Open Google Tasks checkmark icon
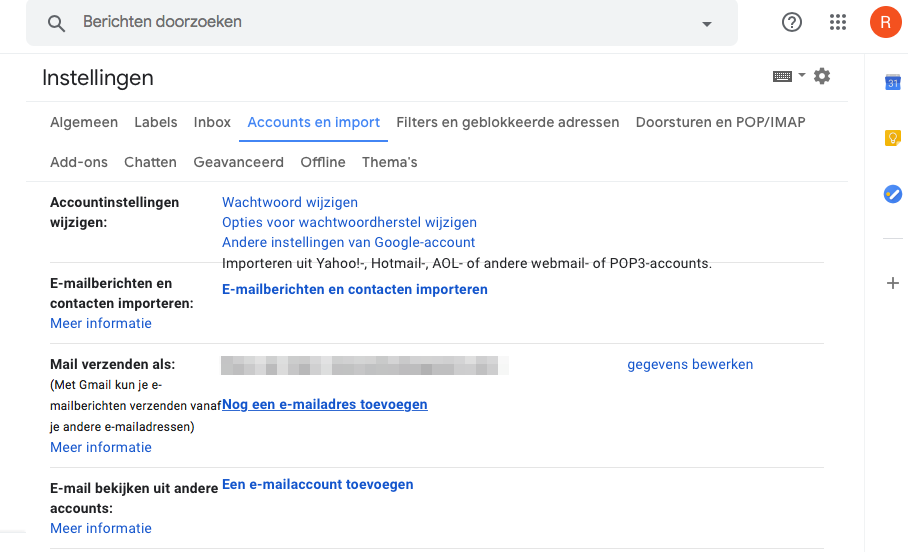908x552 pixels. coord(892,194)
